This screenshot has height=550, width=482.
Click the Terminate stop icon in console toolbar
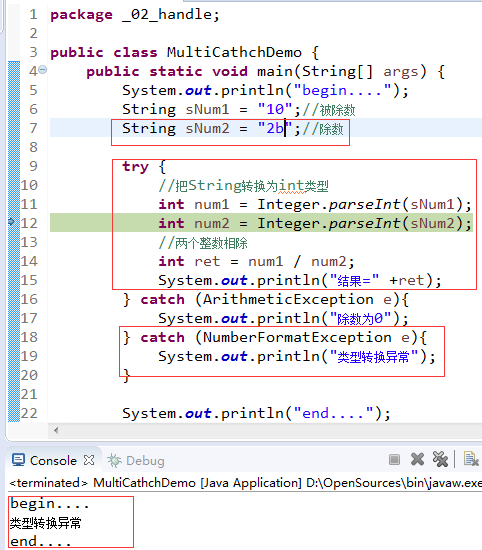tap(394, 459)
